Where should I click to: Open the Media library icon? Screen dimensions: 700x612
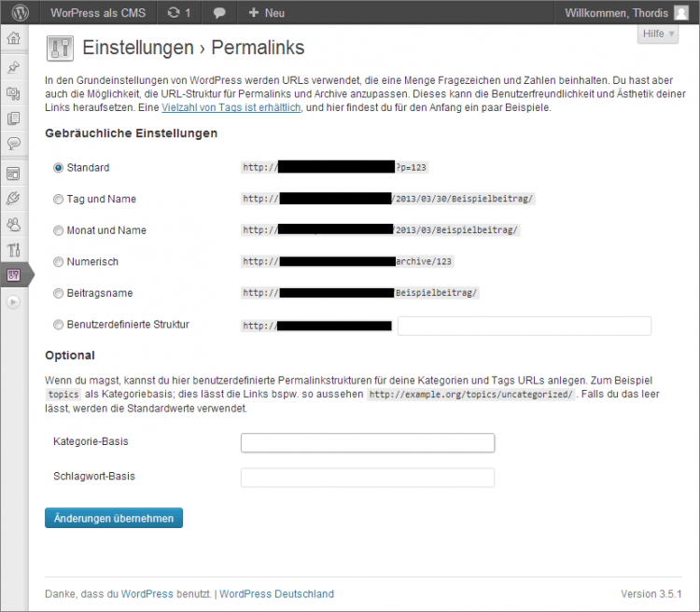point(13,93)
